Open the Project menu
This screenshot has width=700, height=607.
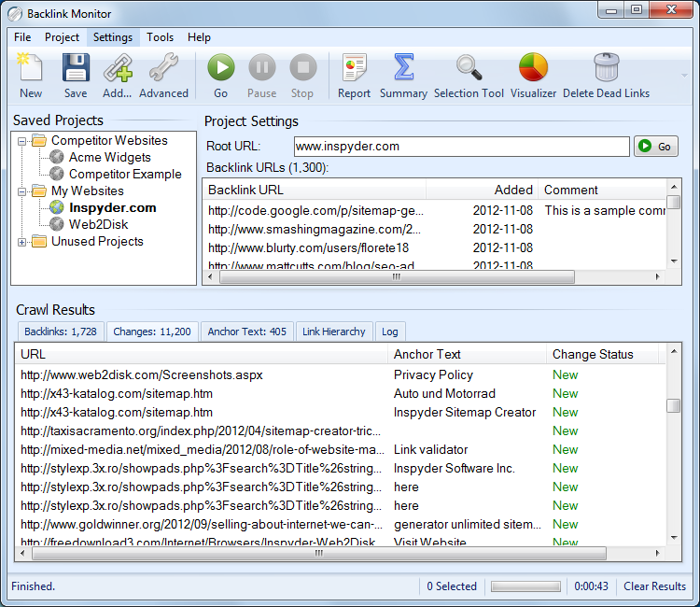62,37
